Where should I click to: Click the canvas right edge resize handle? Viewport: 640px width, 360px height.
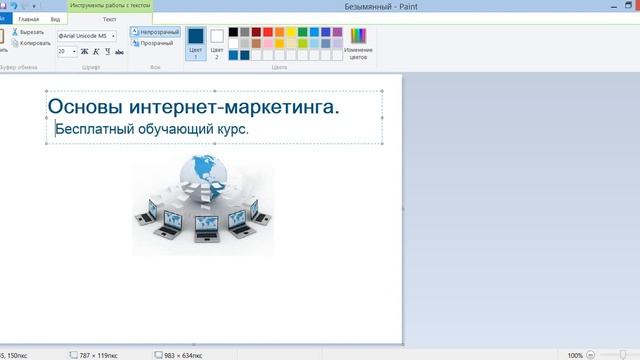[x=403, y=209]
